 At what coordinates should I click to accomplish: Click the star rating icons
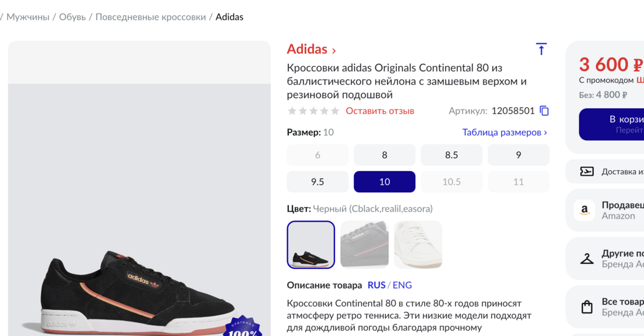coord(313,111)
